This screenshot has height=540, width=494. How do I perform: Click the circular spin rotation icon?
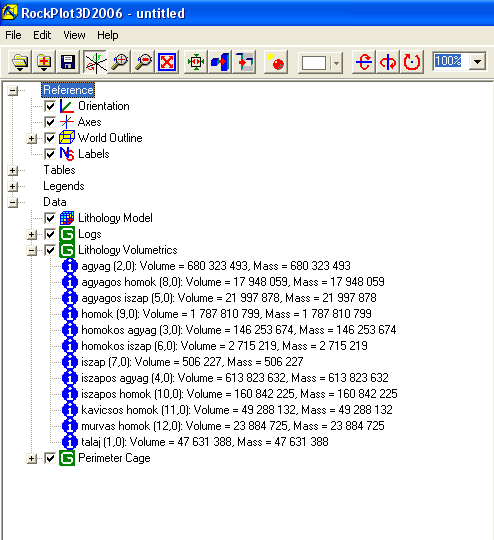412,62
